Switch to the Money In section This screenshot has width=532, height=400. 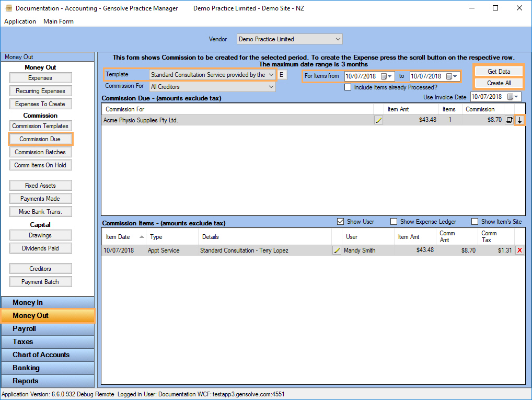coord(48,303)
